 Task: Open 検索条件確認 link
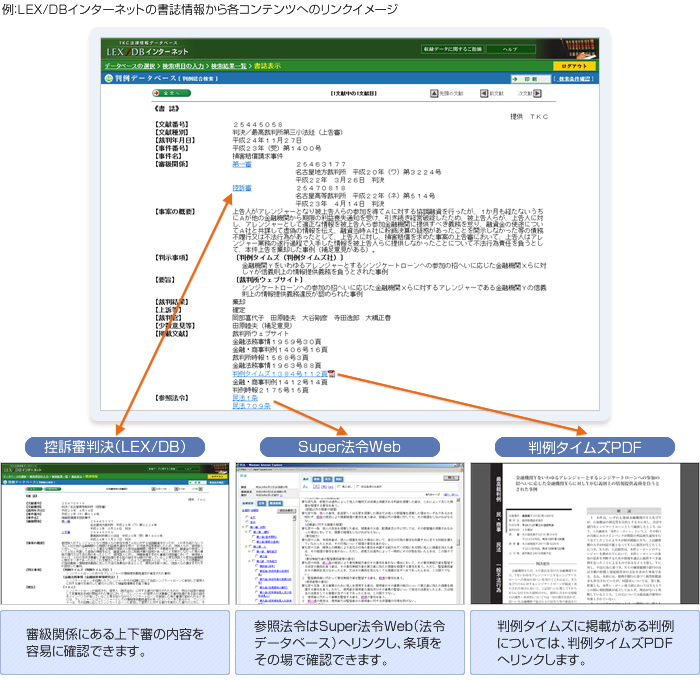pos(574,79)
